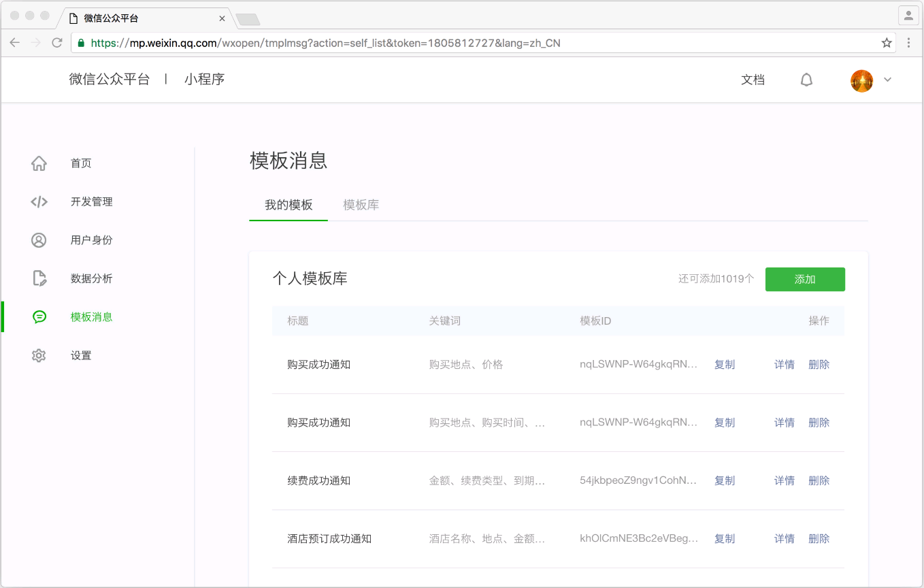Viewport: 924px width, 588px height.
Task: Click the 还可添加1019个 text
Action: [x=716, y=278]
